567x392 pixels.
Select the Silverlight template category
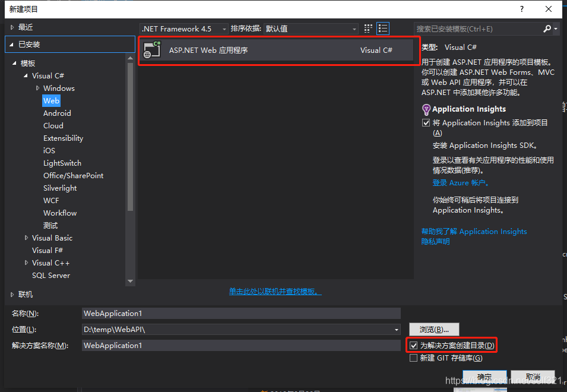[x=60, y=188]
